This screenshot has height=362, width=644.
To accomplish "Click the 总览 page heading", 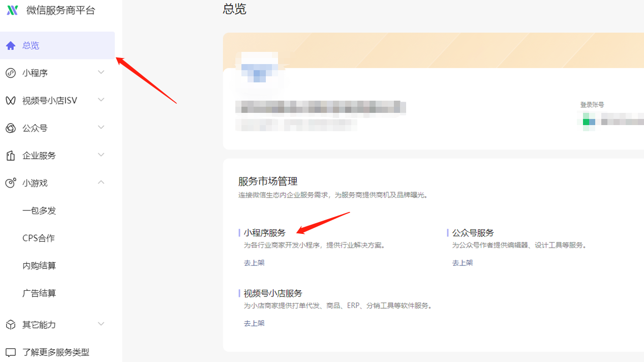I will pos(234,9).
